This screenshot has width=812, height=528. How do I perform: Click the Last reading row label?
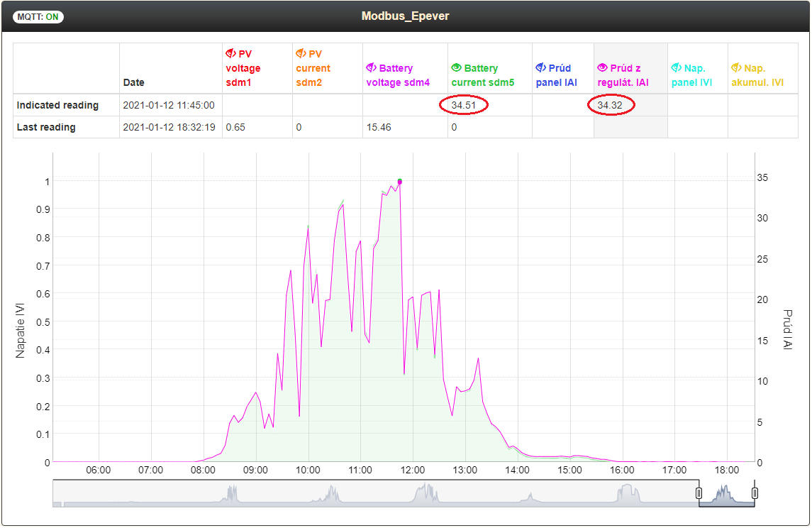click(46, 128)
